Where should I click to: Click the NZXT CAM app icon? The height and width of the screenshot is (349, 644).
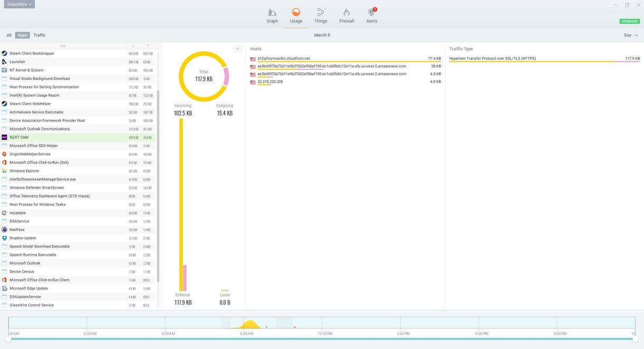coord(4,137)
